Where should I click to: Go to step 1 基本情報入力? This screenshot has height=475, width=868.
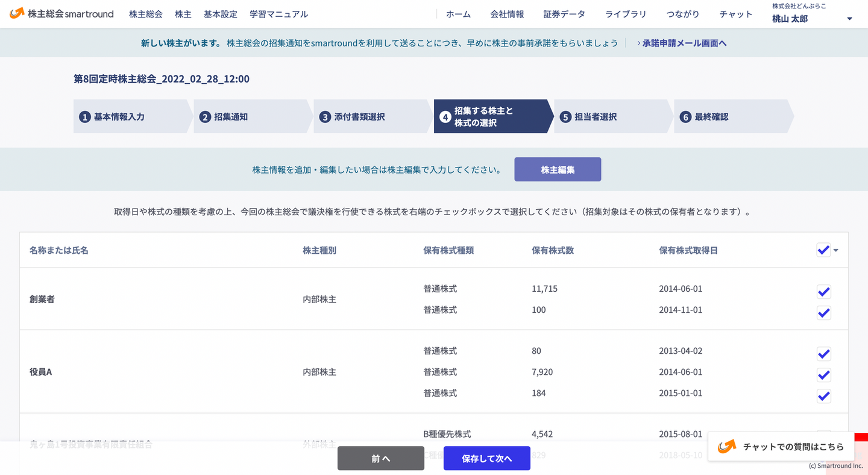tap(132, 116)
